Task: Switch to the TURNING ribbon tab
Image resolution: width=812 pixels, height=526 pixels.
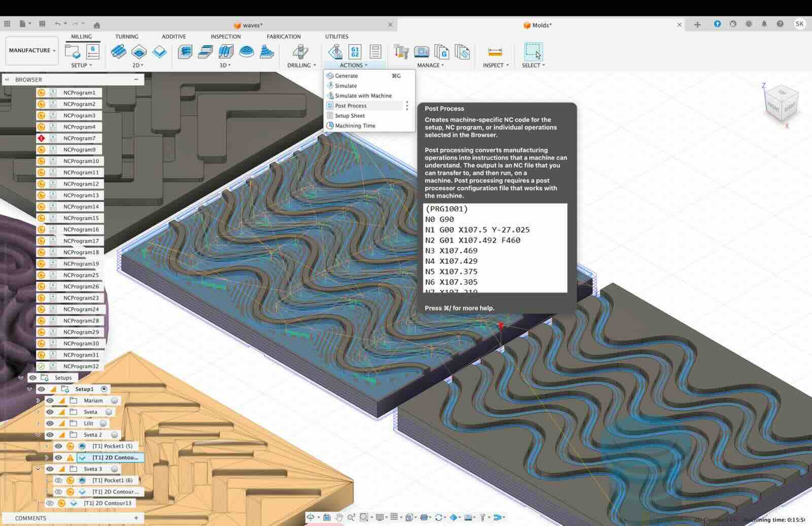Action: [x=126, y=37]
